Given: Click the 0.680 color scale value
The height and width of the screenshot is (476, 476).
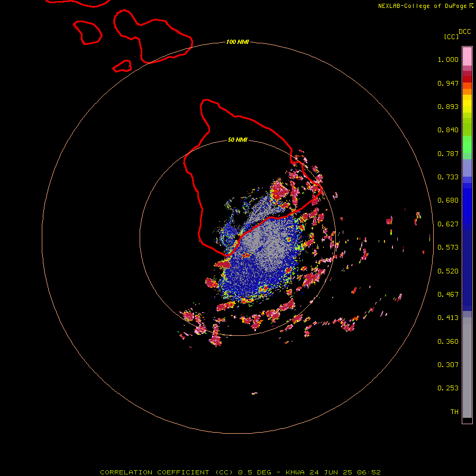Looking at the screenshot, I should click(x=448, y=200).
